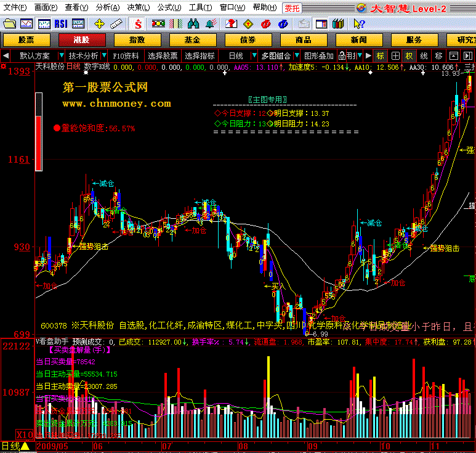The width and height of the screenshot is (476, 453).
Task: Expand the 技术分析 dropdown arrow
Action: click(x=104, y=55)
